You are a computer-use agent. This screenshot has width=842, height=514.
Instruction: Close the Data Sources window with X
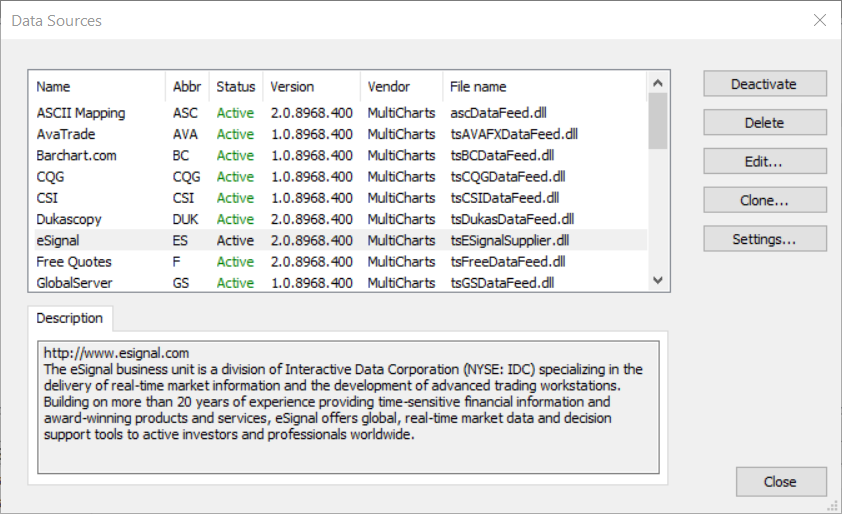pyautogui.click(x=820, y=20)
